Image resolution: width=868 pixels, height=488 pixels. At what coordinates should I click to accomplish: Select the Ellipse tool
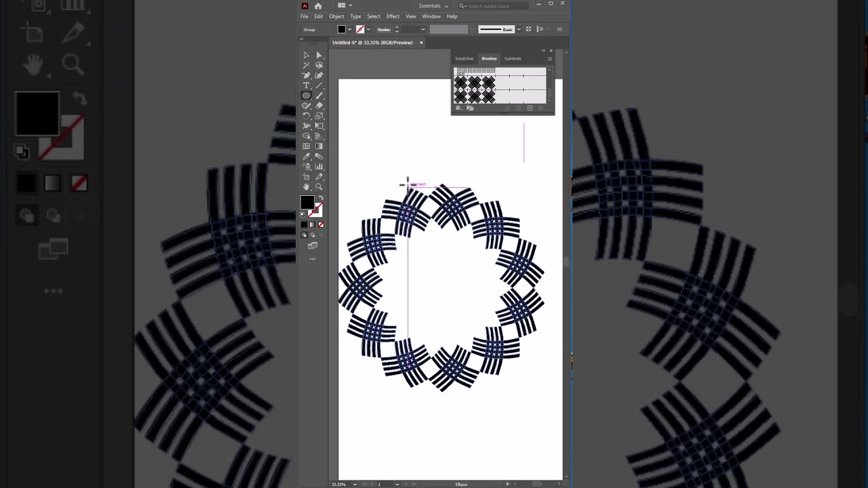tap(307, 96)
